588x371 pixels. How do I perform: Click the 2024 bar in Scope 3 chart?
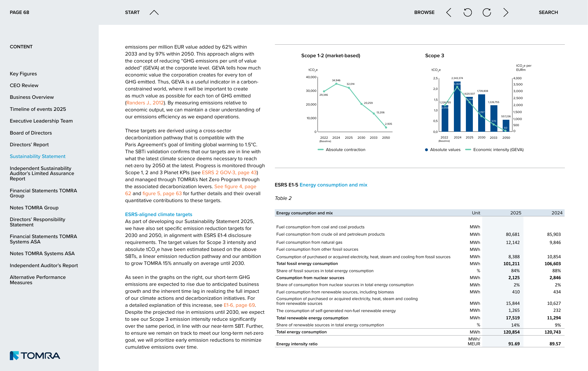[x=457, y=106]
